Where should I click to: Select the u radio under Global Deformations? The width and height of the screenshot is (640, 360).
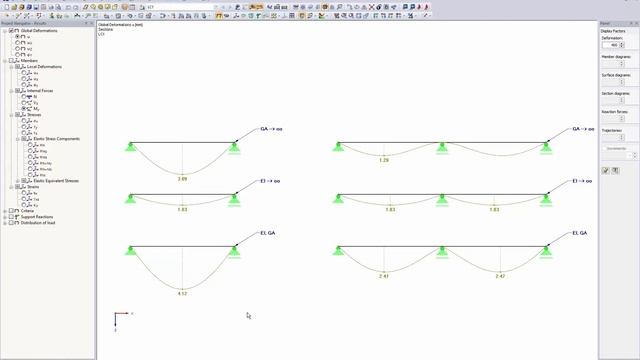point(18,36)
